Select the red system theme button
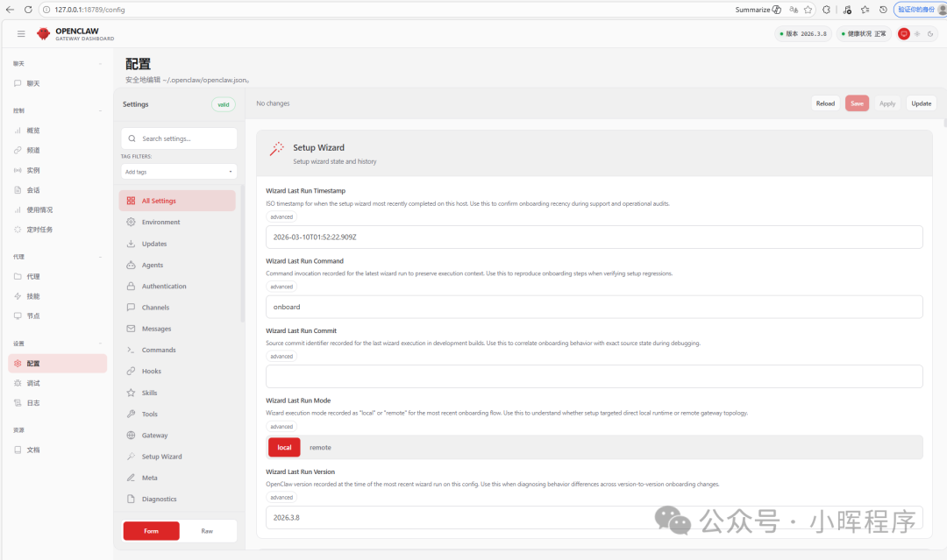 tap(904, 33)
